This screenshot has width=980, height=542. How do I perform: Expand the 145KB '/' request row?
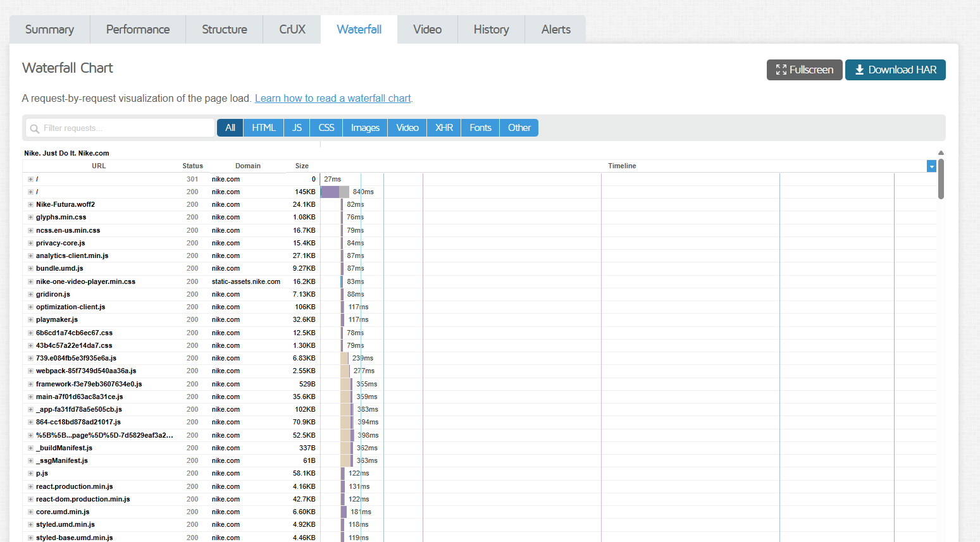(30, 192)
